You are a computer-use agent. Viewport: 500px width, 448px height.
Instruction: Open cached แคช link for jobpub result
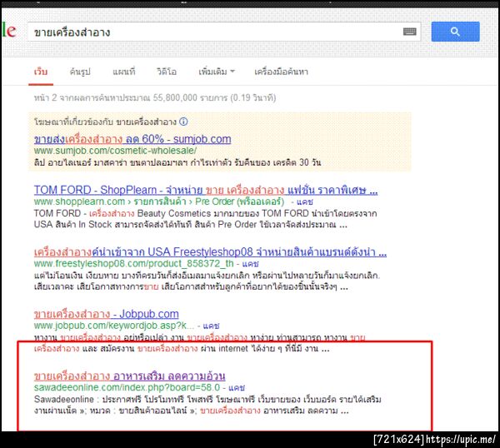[212, 326]
